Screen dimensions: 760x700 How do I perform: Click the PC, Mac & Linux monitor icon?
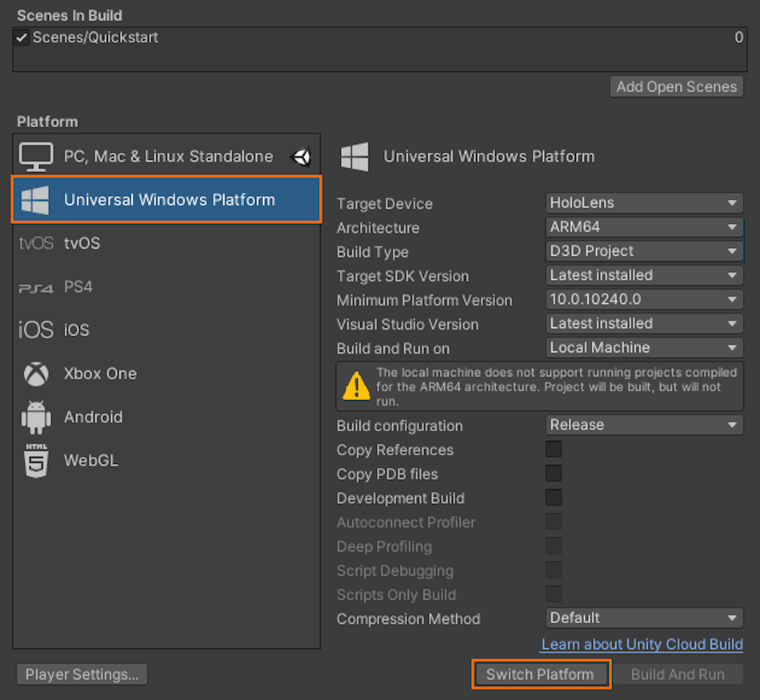coord(36,157)
